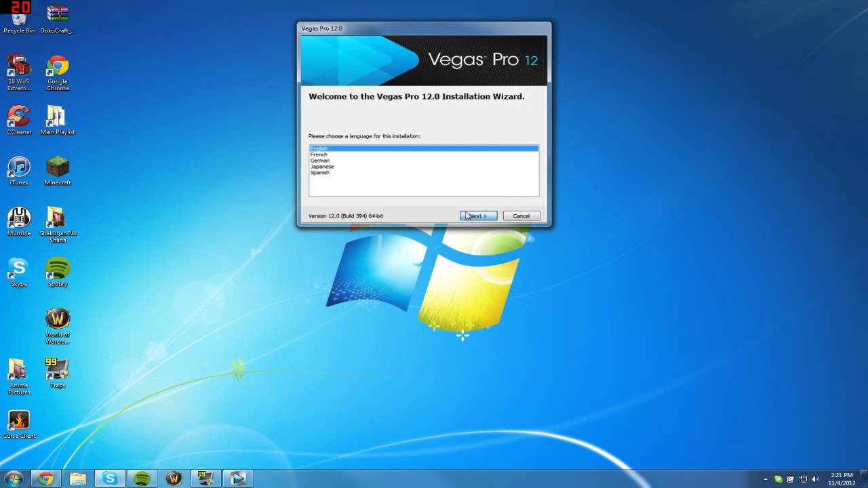
Task: Select the Spotify desktop shortcut
Action: pos(58,272)
